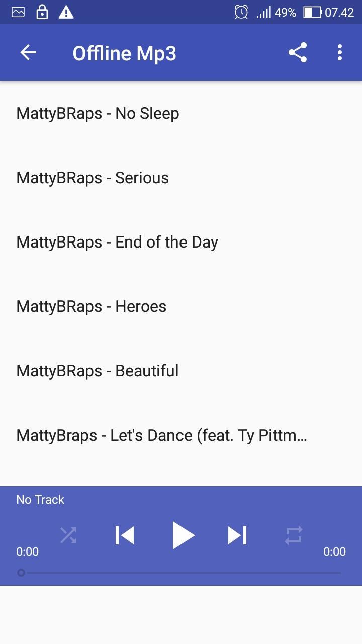Tap the lock notification icon
This screenshot has height=644, width=362.
coord(42,12)
